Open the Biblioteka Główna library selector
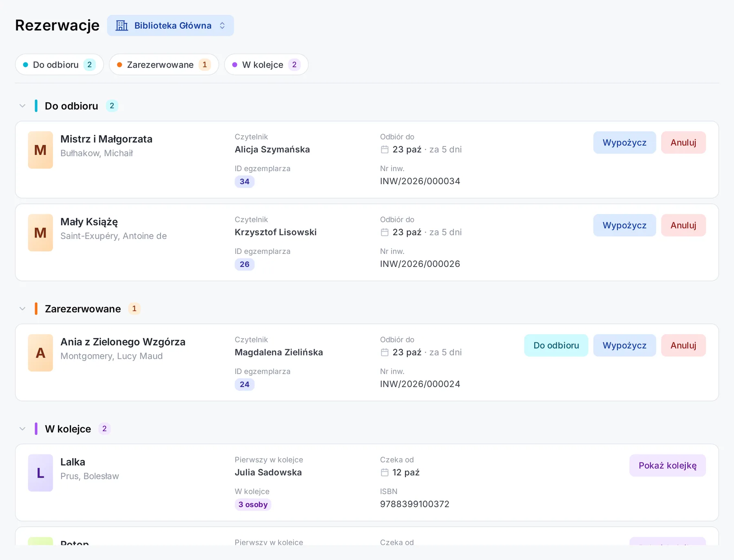This screenshot has height=560, width=734. pos(170,26)
